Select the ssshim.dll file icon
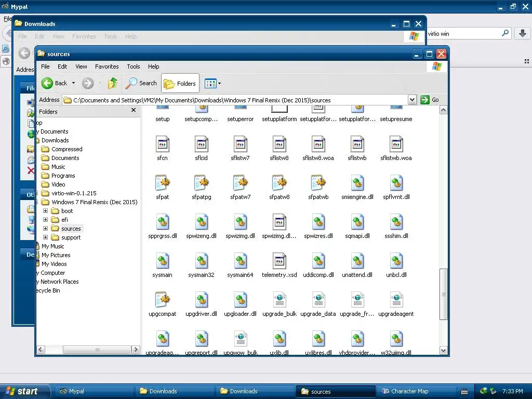The width and height of the screenshot is (532, 399). [396, 222]
